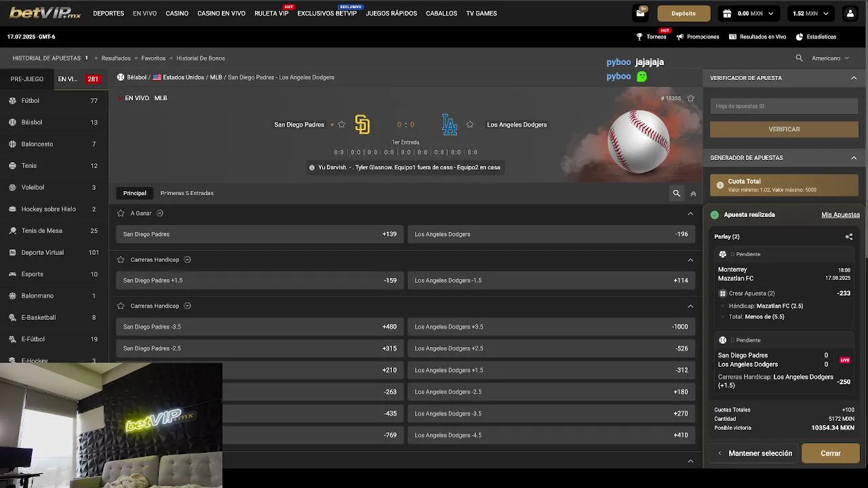
Task: Favorite match number 18355 star
Action: (x=691, y=98)
